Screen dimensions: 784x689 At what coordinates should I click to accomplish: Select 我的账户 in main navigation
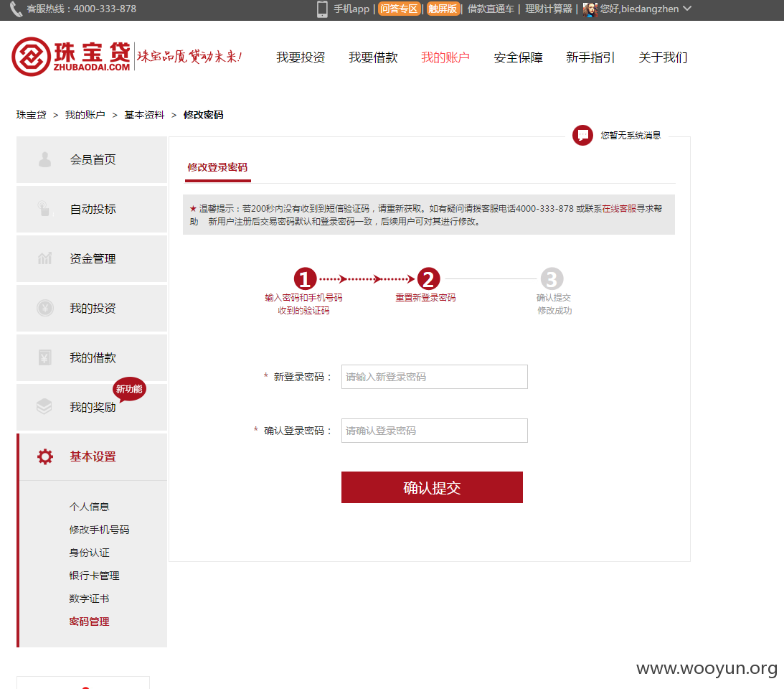[445, 57]
